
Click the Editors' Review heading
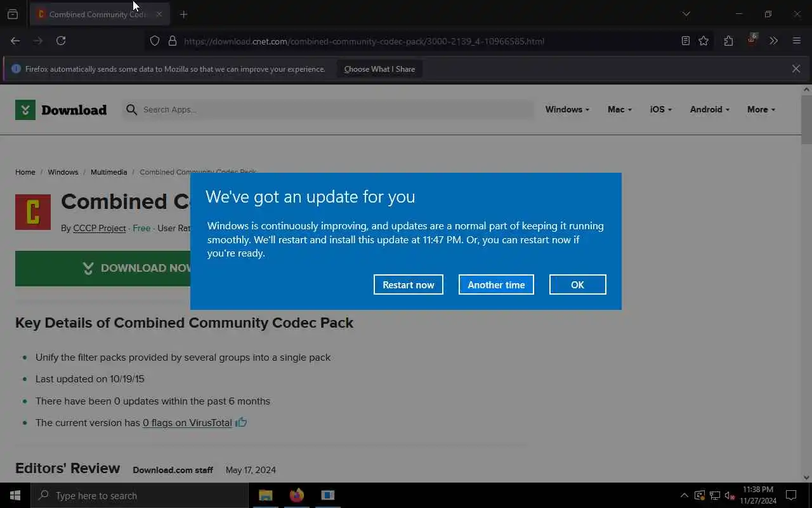click(x=67, y=468)
